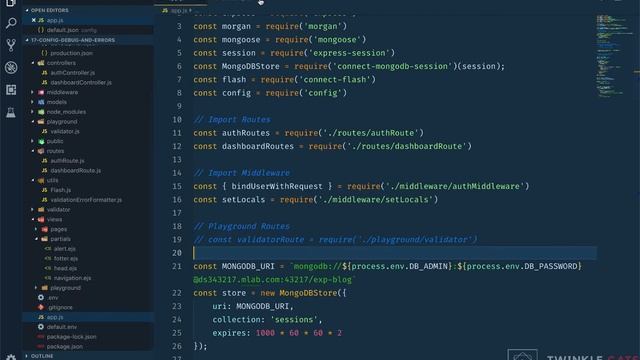This screenshot has height=360, width=640.
Task: Click the gear icon of .env file
Action: point(41,298)
